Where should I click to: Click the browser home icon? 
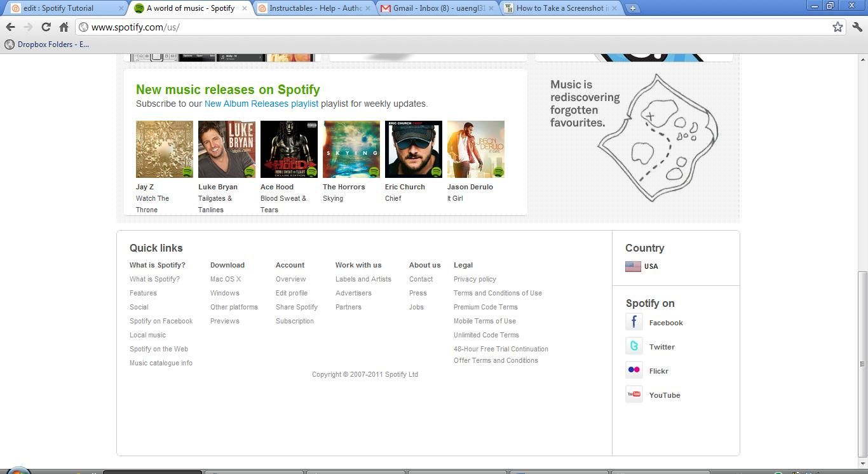63,27
